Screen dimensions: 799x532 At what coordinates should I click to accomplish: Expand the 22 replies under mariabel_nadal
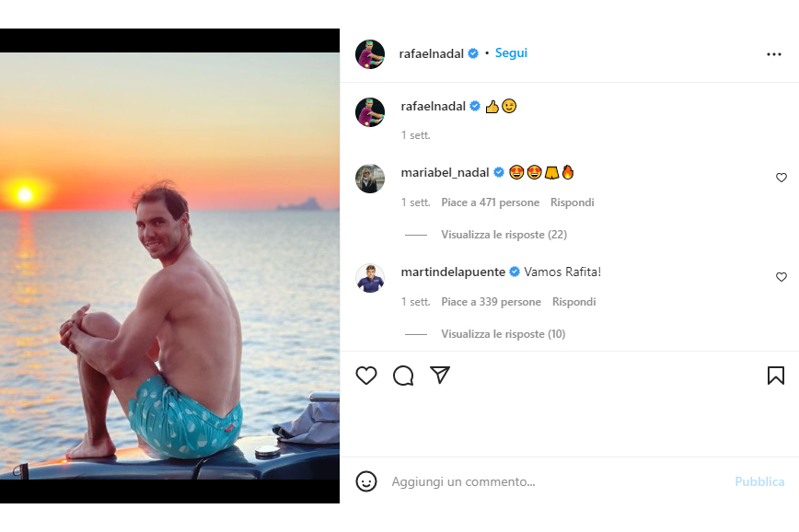click(x=504, y=235)
